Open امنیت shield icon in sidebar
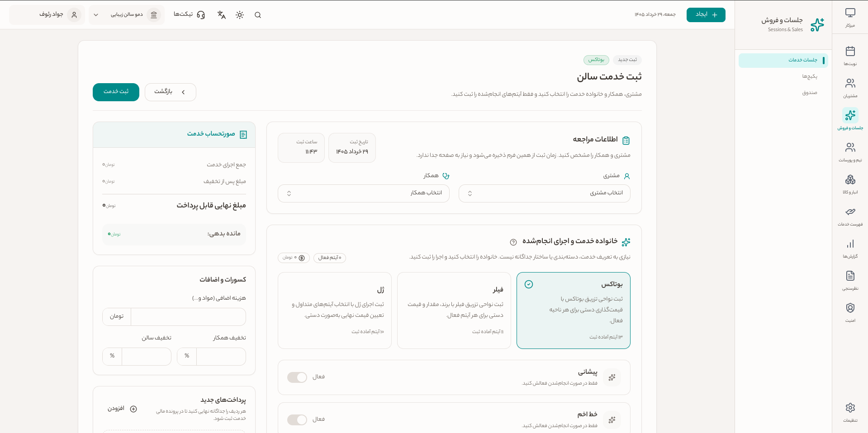The width and height of the screenshot is (868, 433). [850, 308]
